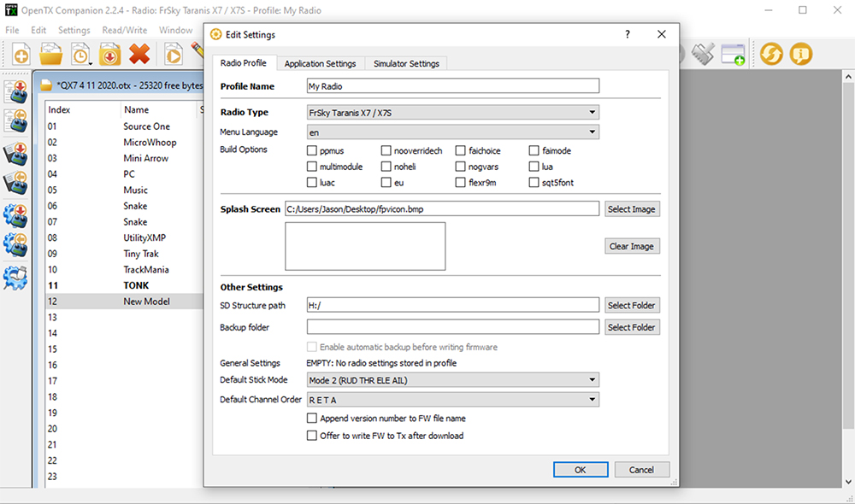Open the Settings menu
The height and width of the screenshot is (504, 855).
74,30
